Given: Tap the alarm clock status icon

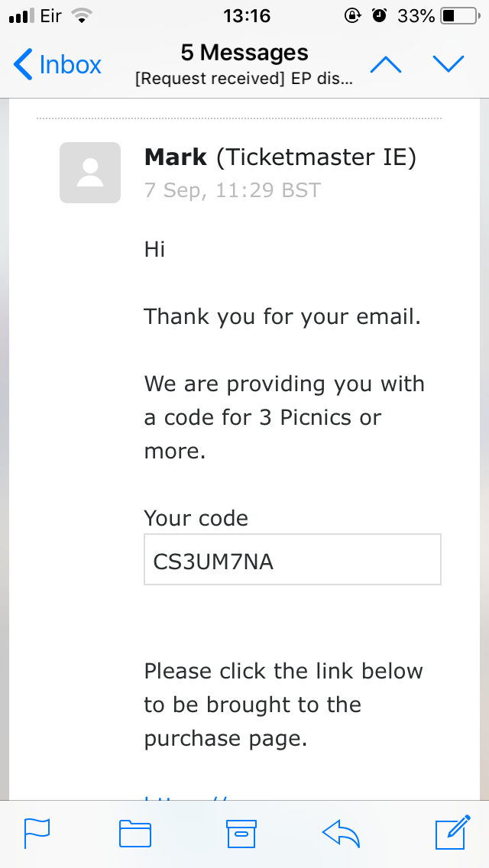Looking at the screenshot, I should (380, 13).
